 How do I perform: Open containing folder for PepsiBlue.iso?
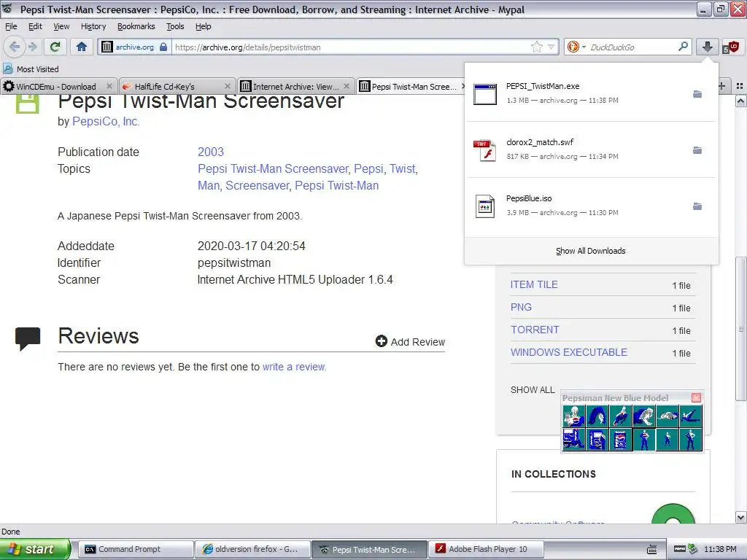697,206
